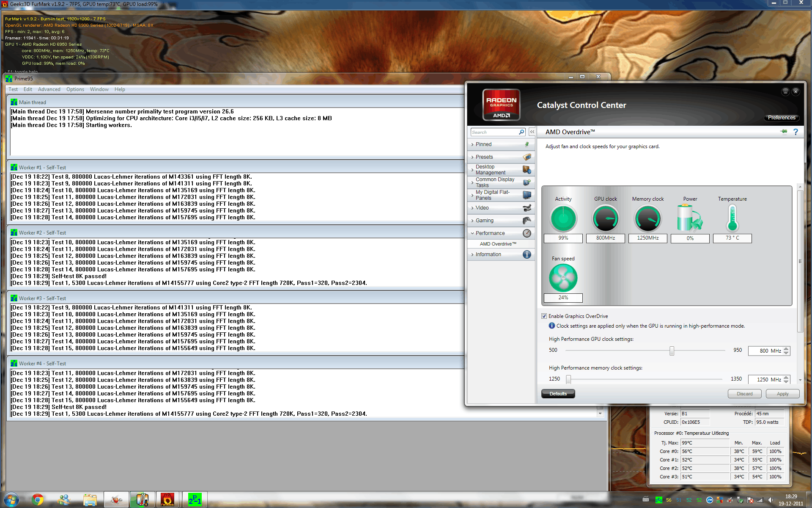Screen dimensions: 812x508
Task: Click the Information blue info icon
Action: (527, 254)
